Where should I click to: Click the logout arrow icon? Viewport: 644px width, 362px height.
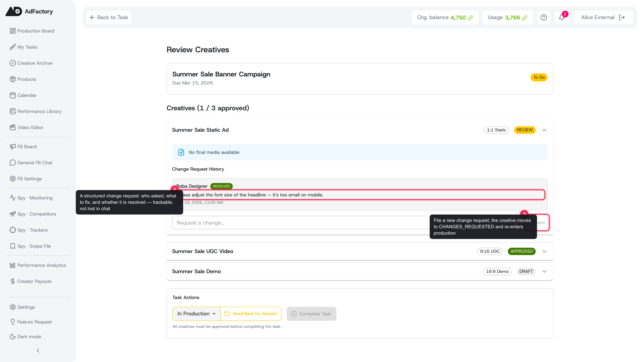point(622,17)
